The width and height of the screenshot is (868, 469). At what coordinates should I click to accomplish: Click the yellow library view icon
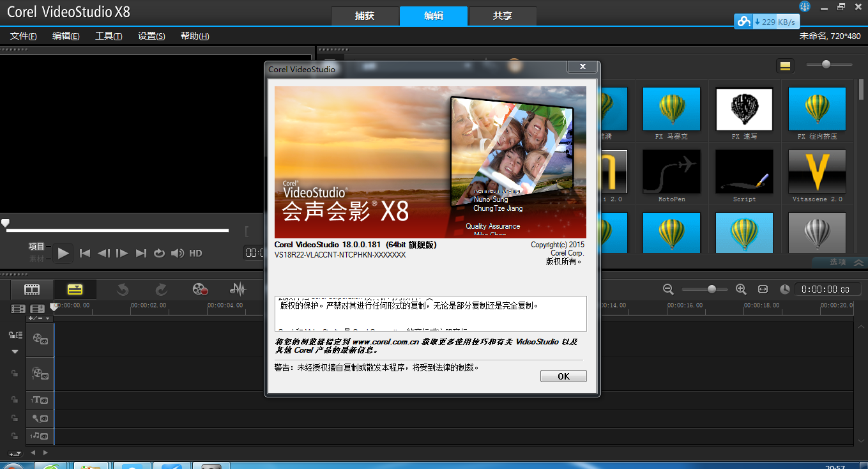(784, 65)
